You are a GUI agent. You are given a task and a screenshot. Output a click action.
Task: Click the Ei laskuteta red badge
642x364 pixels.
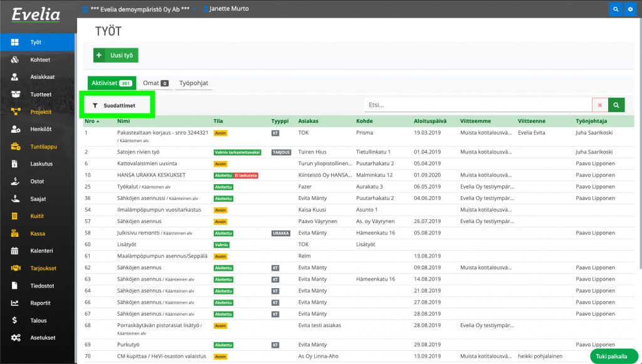pyautogui.click(x=246, y=175)
